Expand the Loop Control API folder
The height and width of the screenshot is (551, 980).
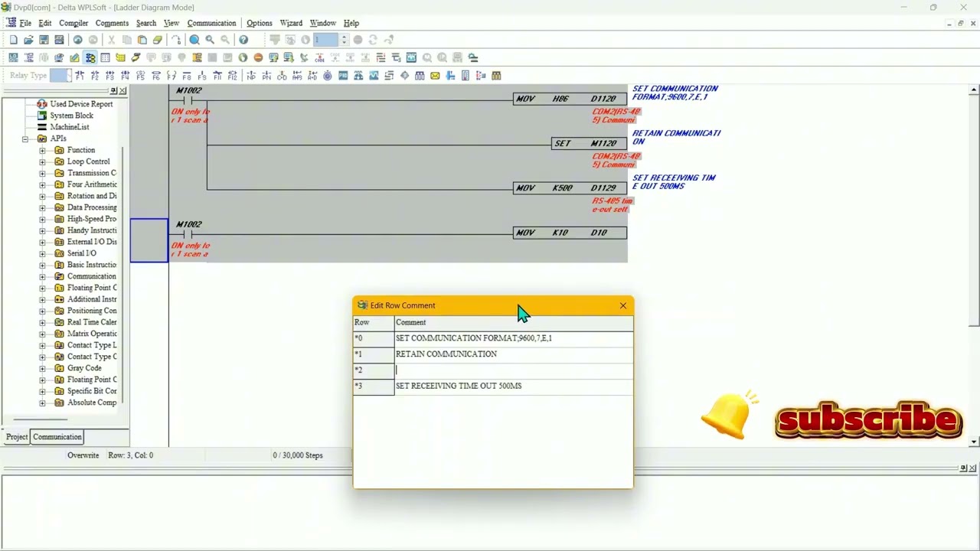(x=42, y=161)
